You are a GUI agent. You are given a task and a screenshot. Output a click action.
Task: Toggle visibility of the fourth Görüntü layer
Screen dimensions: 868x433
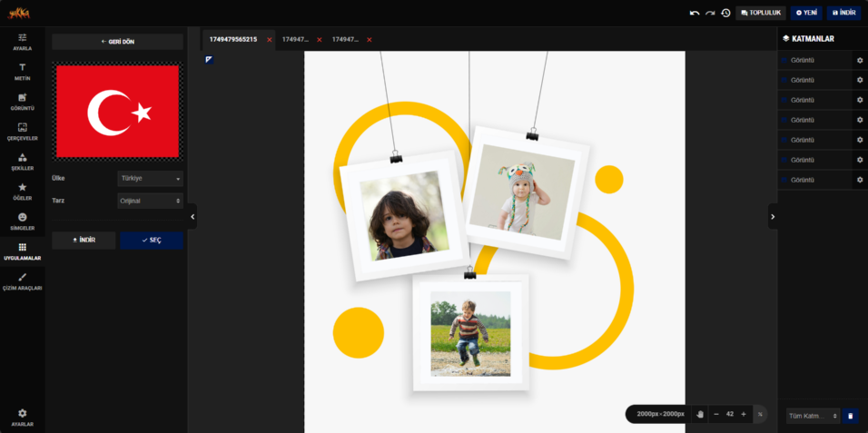click(784, 120)
